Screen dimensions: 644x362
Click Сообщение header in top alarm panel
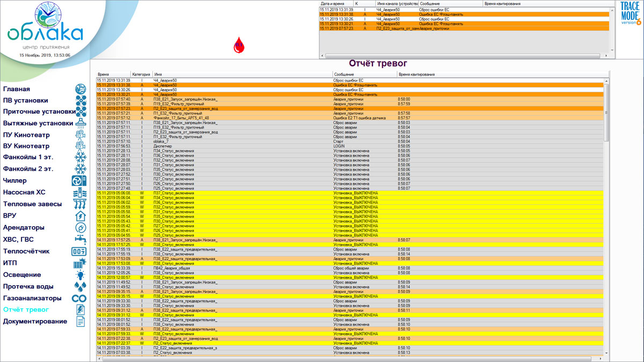(429, 3)
